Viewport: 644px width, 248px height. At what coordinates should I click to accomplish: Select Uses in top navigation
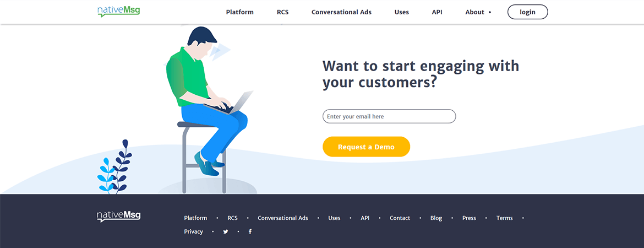[x=402, y=12]
